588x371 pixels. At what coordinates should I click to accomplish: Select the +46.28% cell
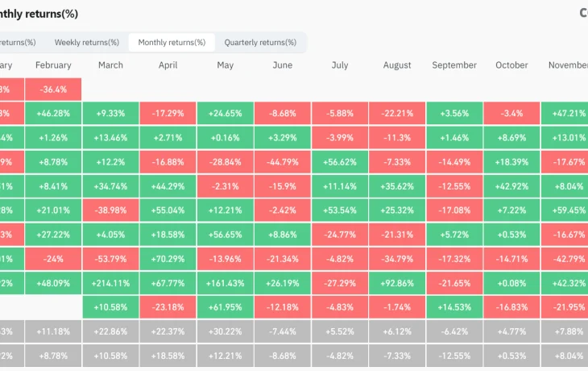pos(53,114)
